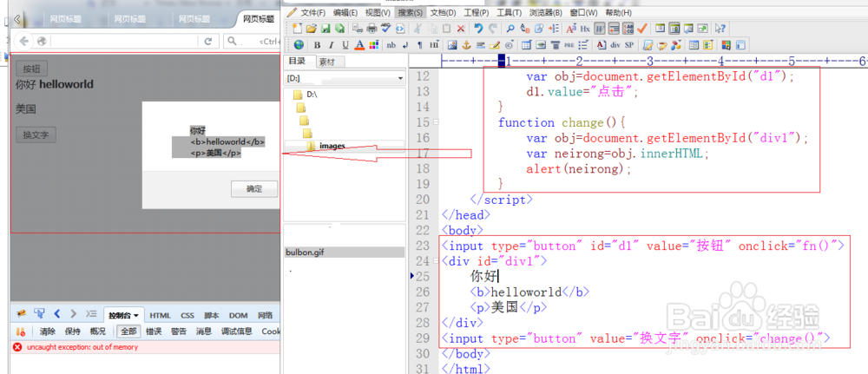The image size is (868, 374).
Task: Open the color palette grid icon
Action: (x=373, y=45)
